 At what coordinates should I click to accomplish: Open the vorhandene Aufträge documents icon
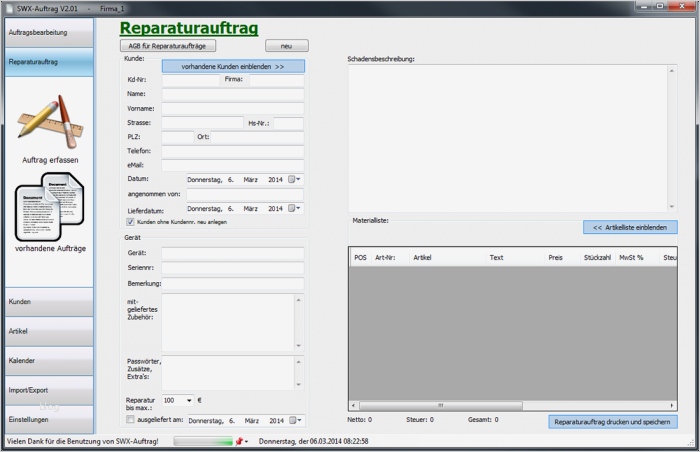(50, 207)
